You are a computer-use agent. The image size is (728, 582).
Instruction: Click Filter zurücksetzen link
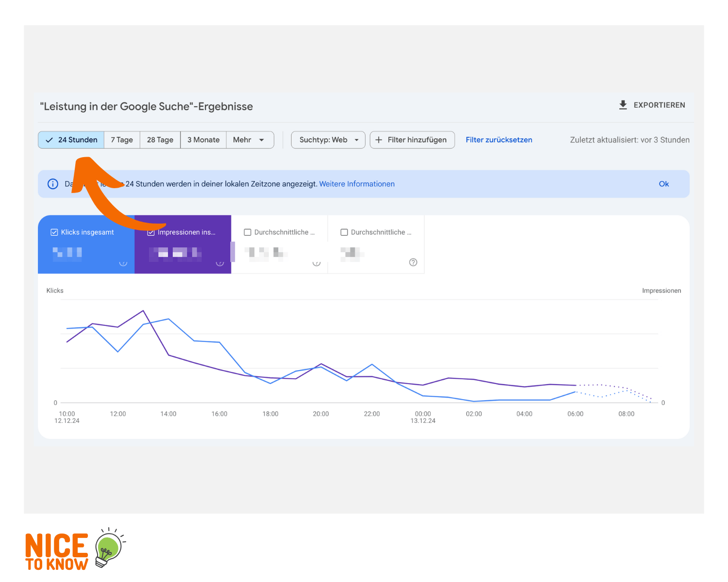coord(499,140)
